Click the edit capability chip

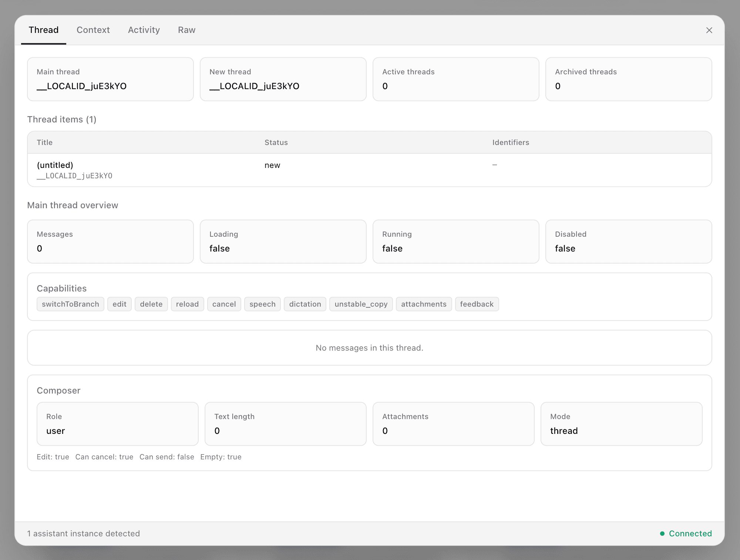(x=120, y=304)
